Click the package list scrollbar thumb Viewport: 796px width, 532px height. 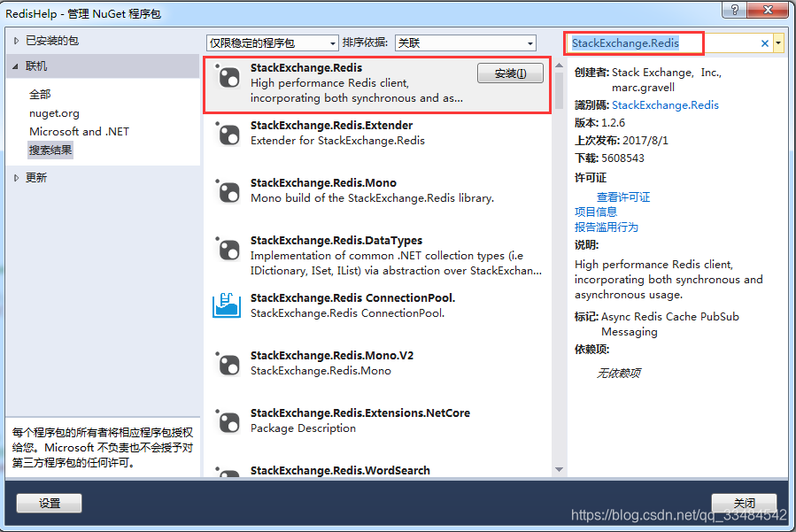559,91
